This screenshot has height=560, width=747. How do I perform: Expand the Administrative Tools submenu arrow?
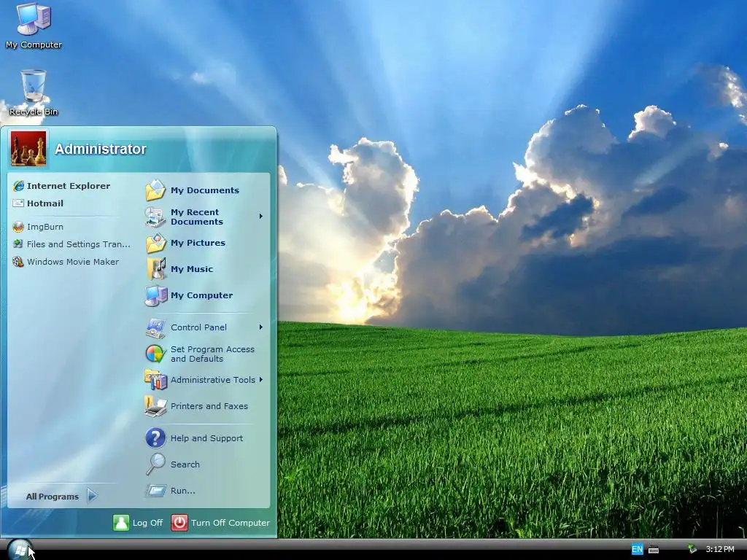pyautogui.click(x=261, y=379)
